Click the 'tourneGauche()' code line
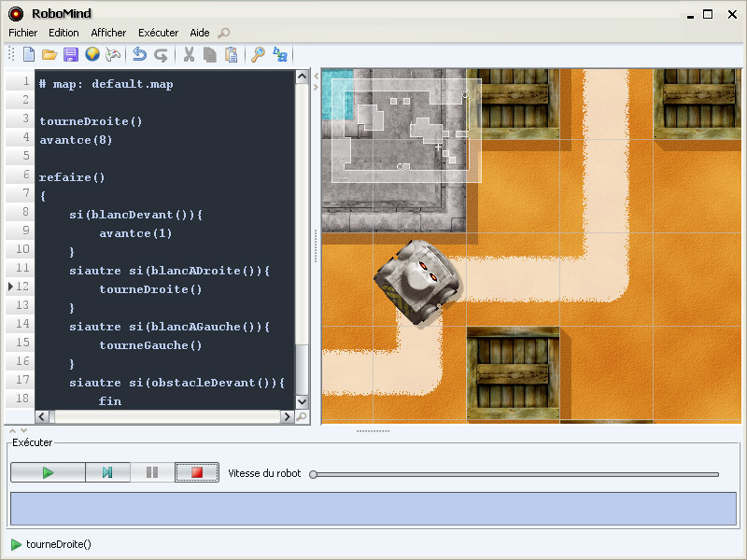The height and width of the screenshot is (560, 747). pos(150,345)
